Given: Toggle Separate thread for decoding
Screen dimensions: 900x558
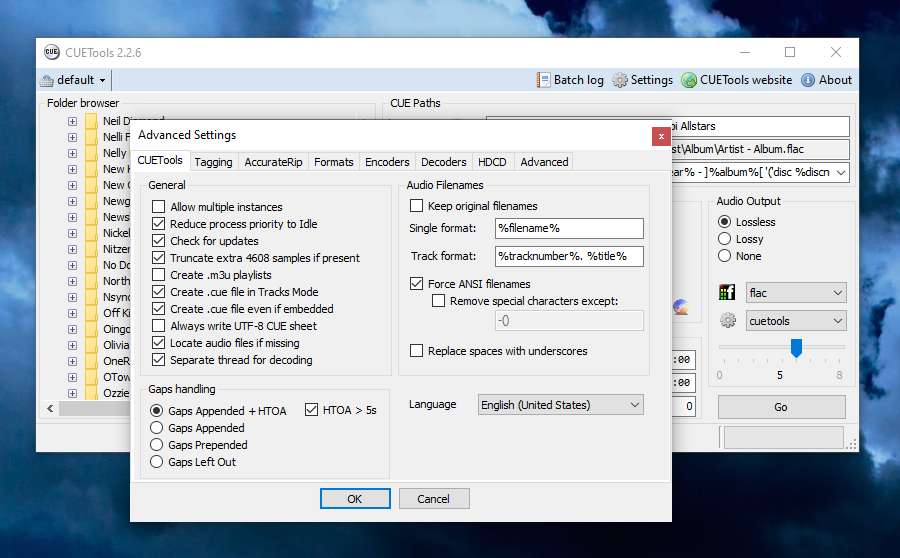Looking at the screenshot, I should (x=158, y=360).
